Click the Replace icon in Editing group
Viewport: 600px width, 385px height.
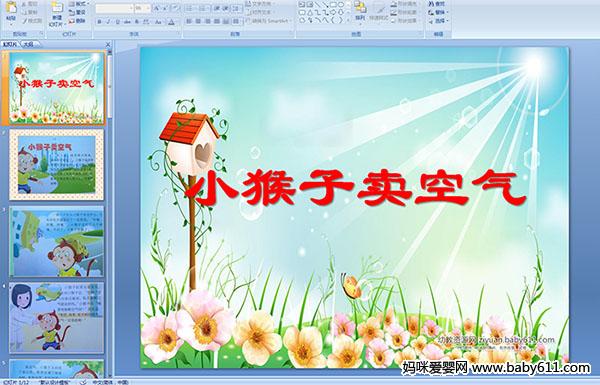437,12
